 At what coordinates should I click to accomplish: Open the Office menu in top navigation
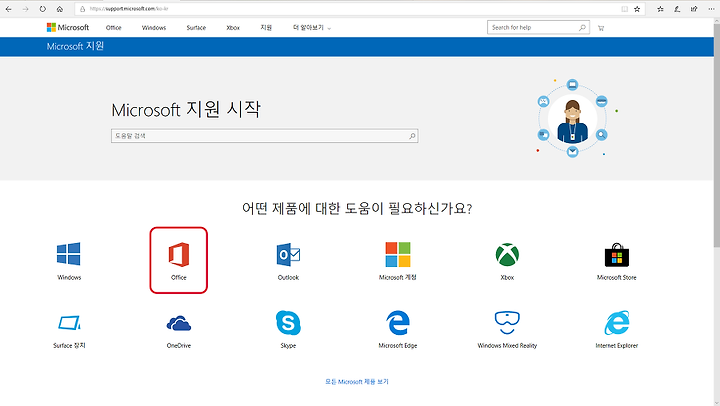coord(113,28)
